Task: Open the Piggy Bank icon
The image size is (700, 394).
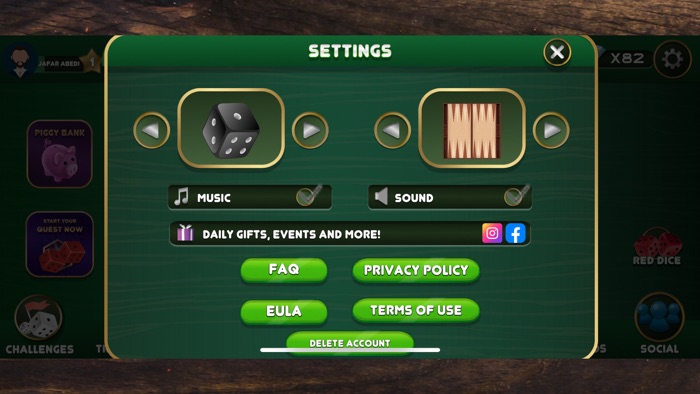Action: [59, 153]
